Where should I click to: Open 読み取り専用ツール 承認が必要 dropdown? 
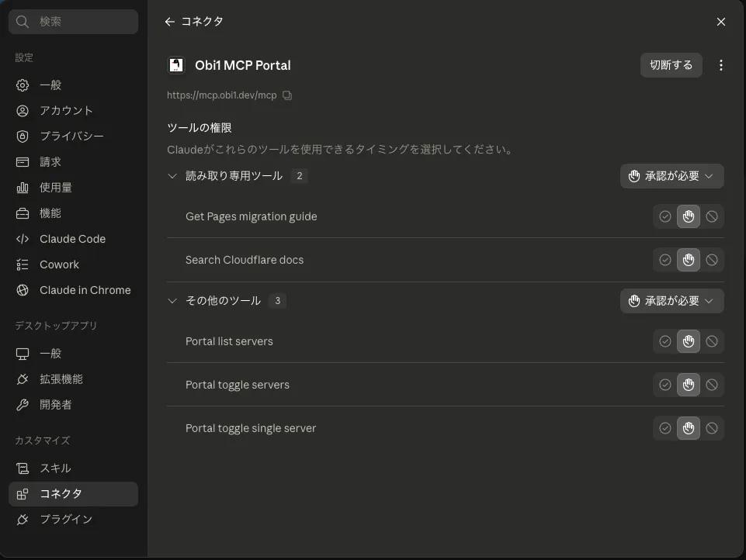click(671, 176)
